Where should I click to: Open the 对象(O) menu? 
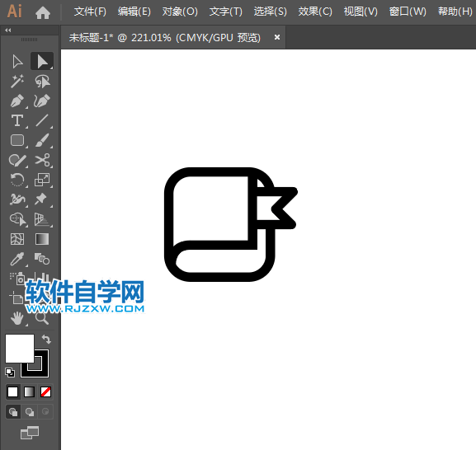[180, 12]
